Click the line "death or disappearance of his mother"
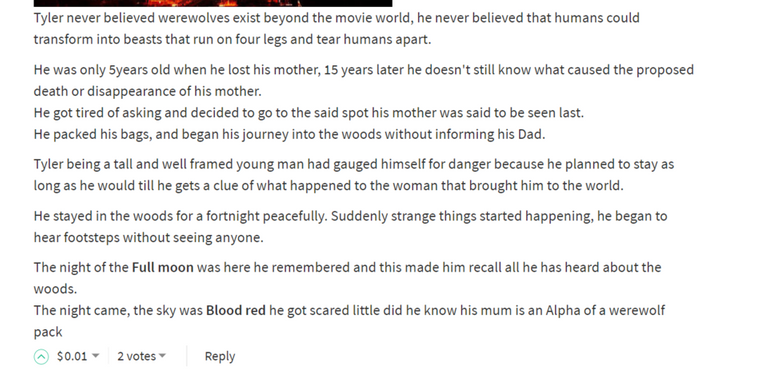 click(x=147, y=92)
